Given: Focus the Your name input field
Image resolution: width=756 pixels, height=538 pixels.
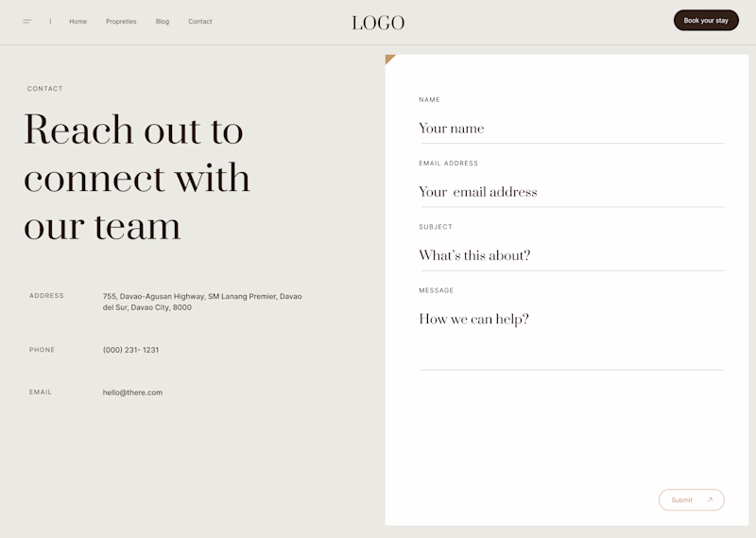Looking at the screenshot, I should 571,129.
